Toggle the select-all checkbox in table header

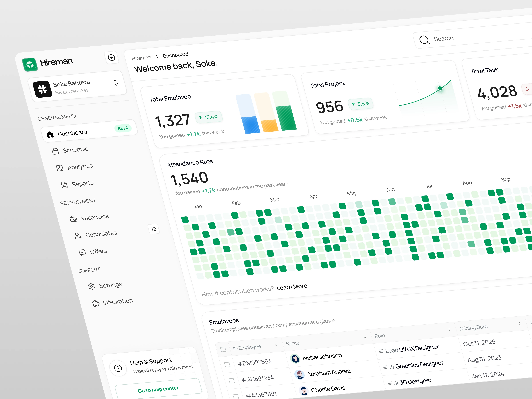pos(223,349)
